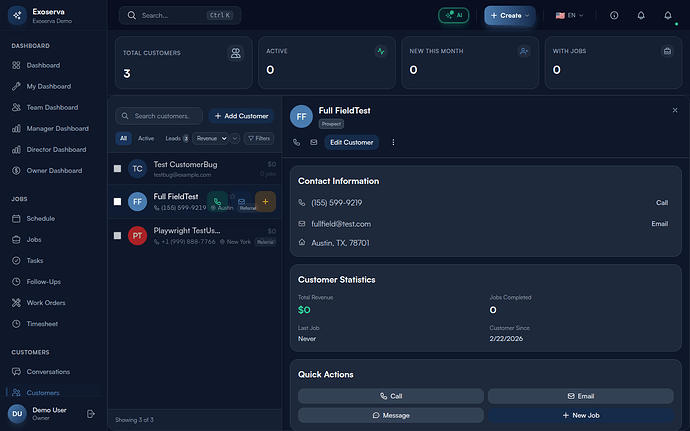Open Work Orders in the sidebar

coord(48,302)
